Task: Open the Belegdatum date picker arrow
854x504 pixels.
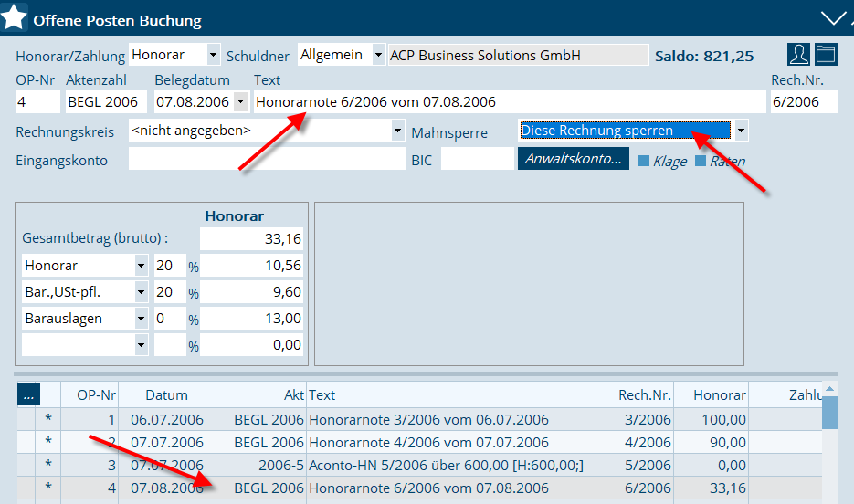Action: click(x=240, y=100)
